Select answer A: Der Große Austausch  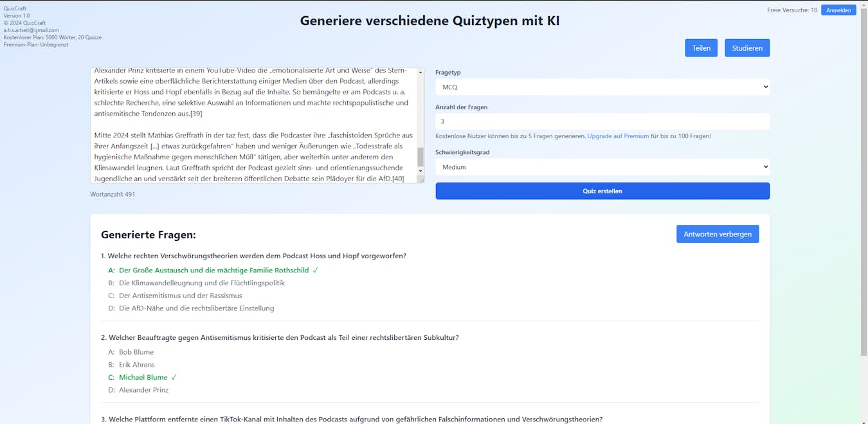pos(213,270)
